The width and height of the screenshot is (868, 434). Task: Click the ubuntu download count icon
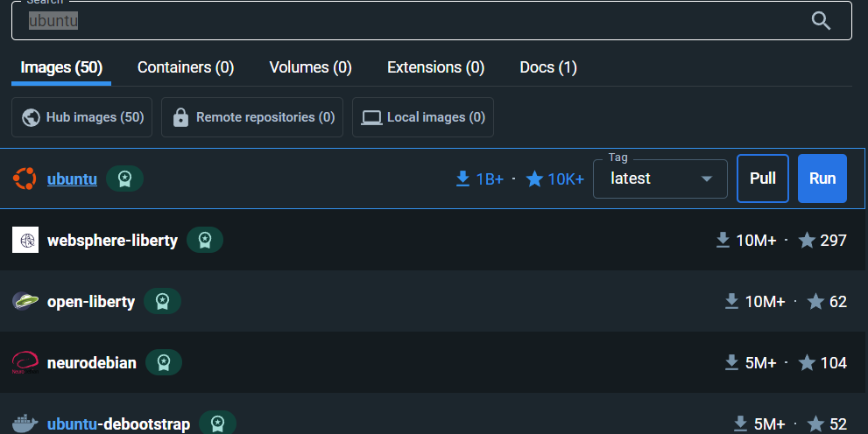tap(462, 178)
